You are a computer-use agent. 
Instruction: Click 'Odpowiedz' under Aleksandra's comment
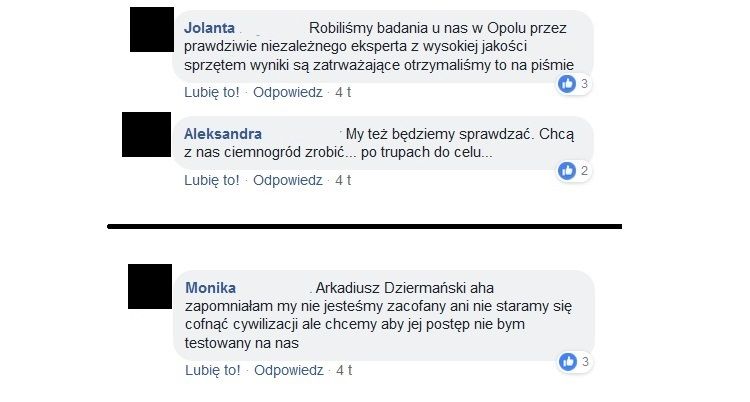tap(287, 180)
